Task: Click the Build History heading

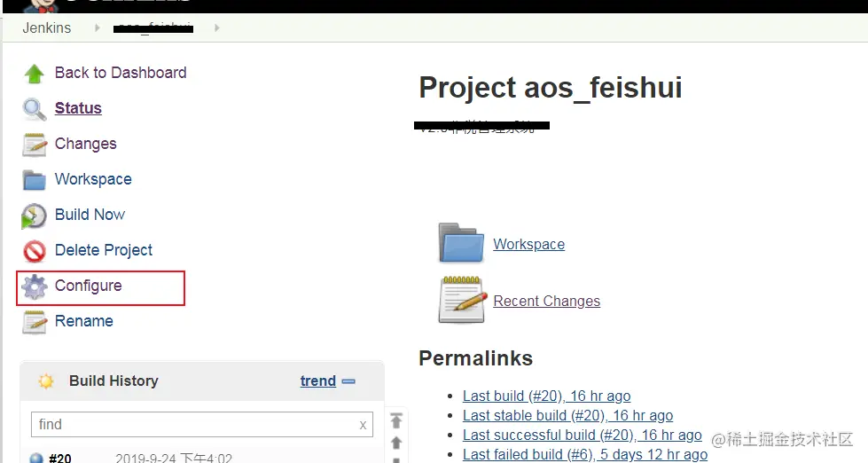Action: point(113,381)
